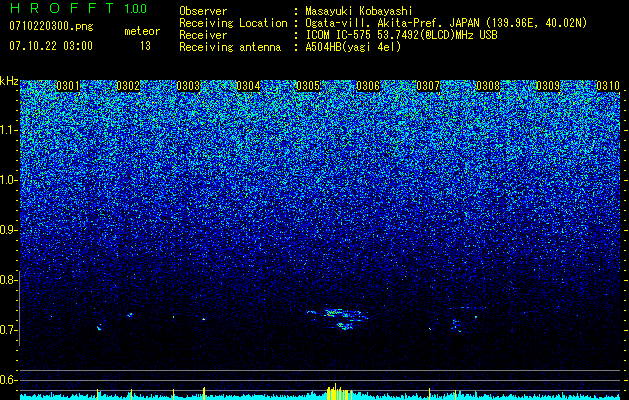Click the 0305 time marker
This screenshot has width=629, height=400.
[308, 86]
